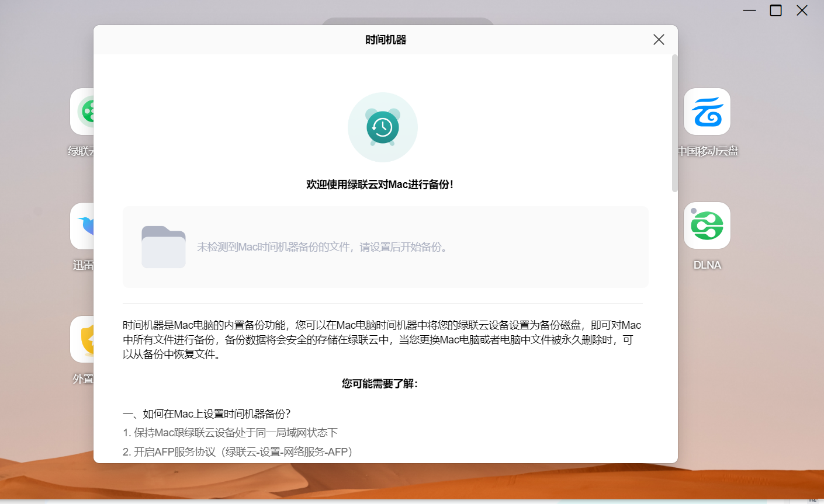Click step 2. 开启AFP服务协议
Image resolution: width=824 pixels, height=504 pixels.
(x=237, y=452)
